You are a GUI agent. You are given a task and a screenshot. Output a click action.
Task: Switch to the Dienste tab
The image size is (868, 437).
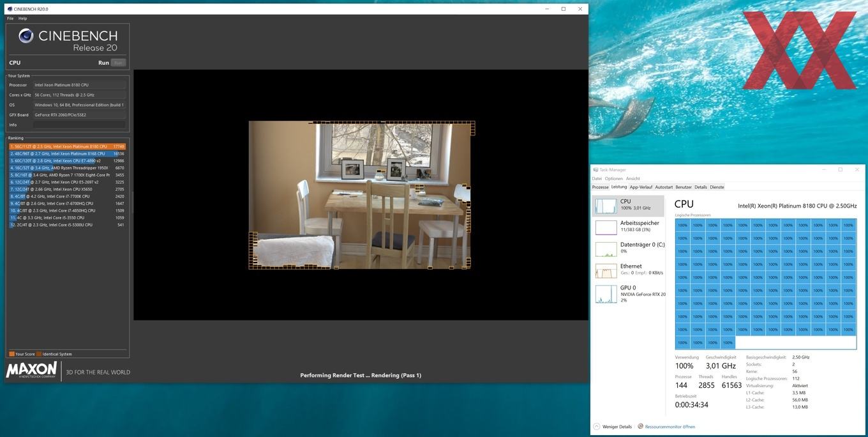tap(717, 187)
